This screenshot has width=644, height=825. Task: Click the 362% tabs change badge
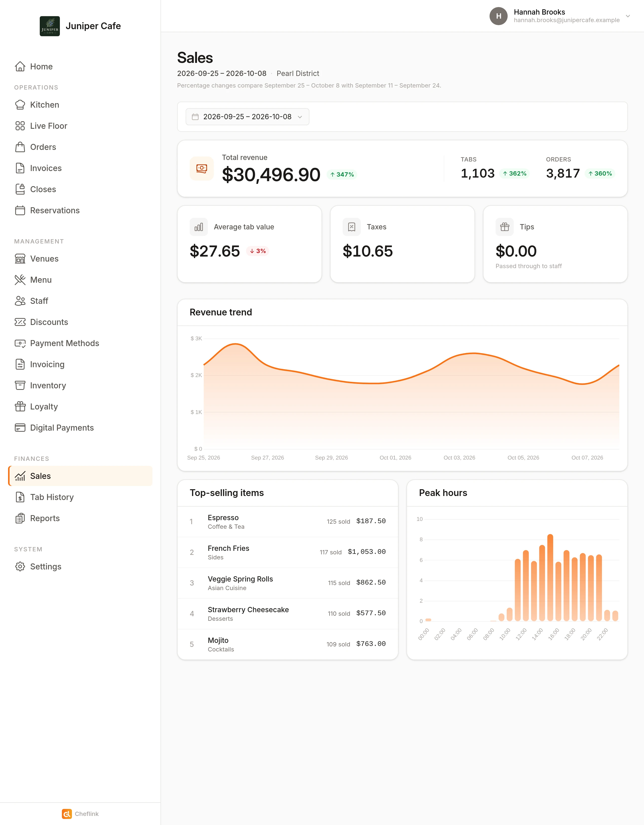pos(514,173)
